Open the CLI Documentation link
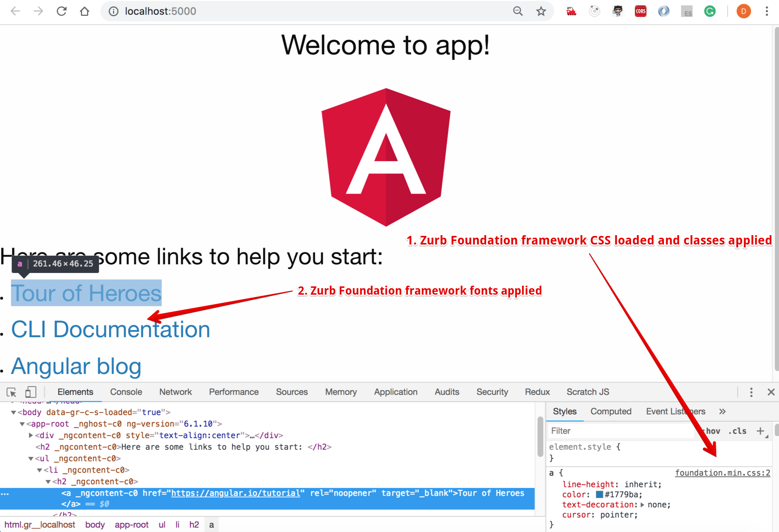The image size is (779, 532). tap(110, 329)
